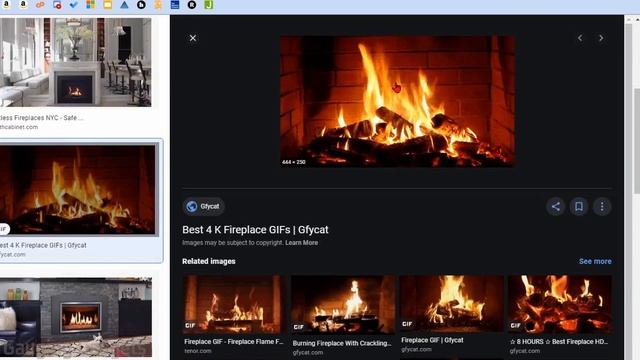Open the orange chain-link bookmark icon
The width and height of the screenshot is (640, 360).
pos(40,5)
